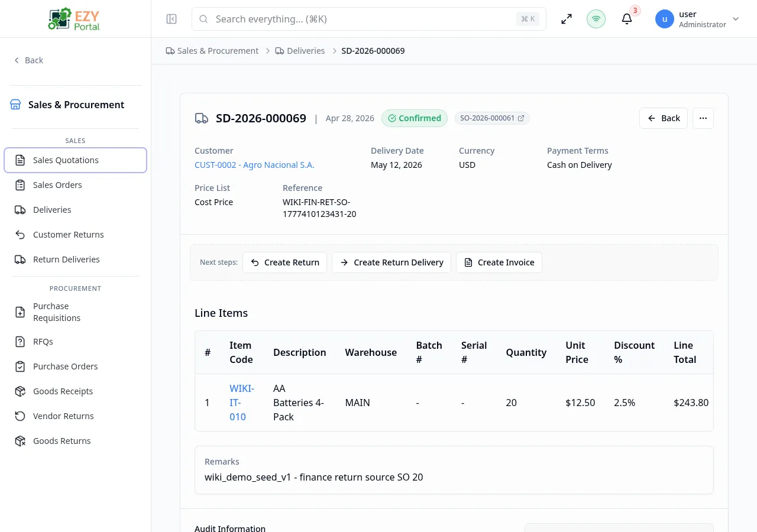This screenshot has height=532, width=757.
Task: Open RFQs page
Action: 75,342
